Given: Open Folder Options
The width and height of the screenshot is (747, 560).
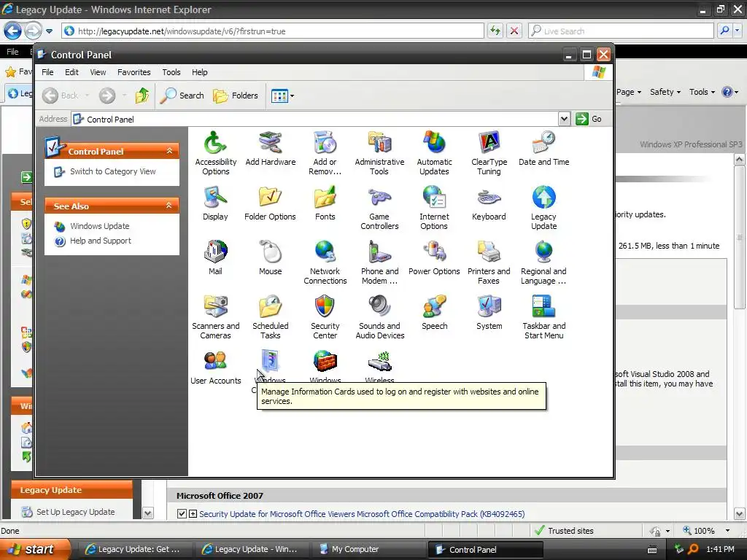Looking at the screenshot, I should pyautogui.click(x=270, y=203).
